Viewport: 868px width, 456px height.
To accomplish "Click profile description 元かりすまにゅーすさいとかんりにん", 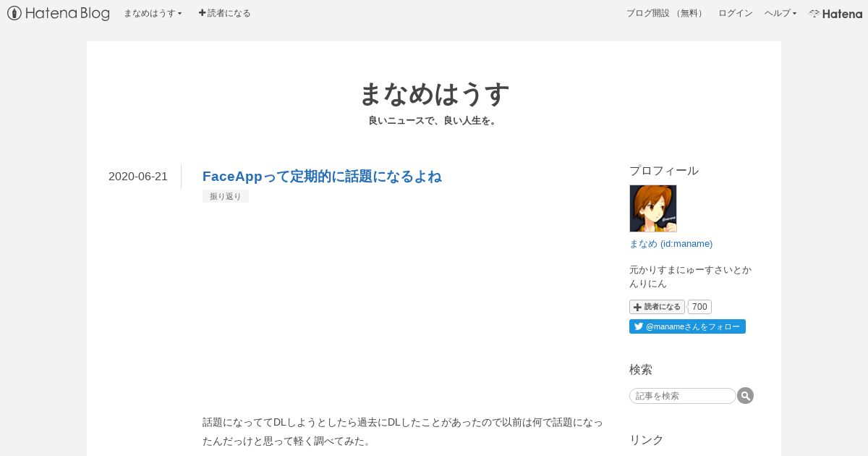I will (691, 276).
